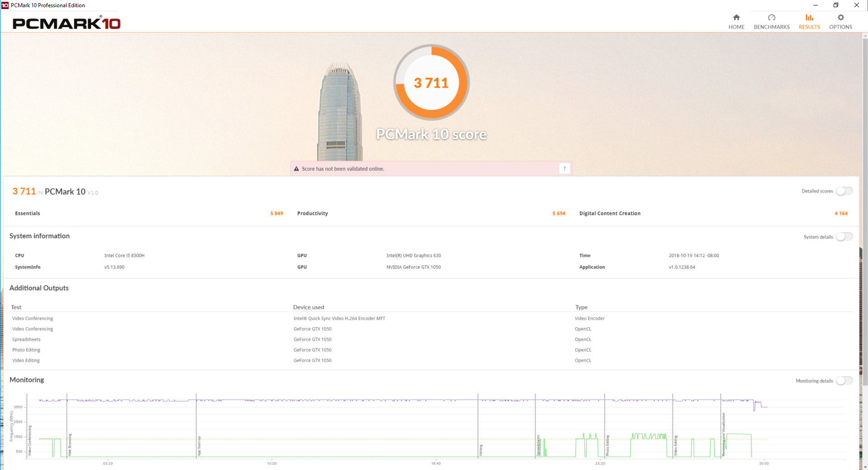Click the vertical scrollbar thumb
The height and width of the screenshot is (470, 868).
click(x=865, y=211)
